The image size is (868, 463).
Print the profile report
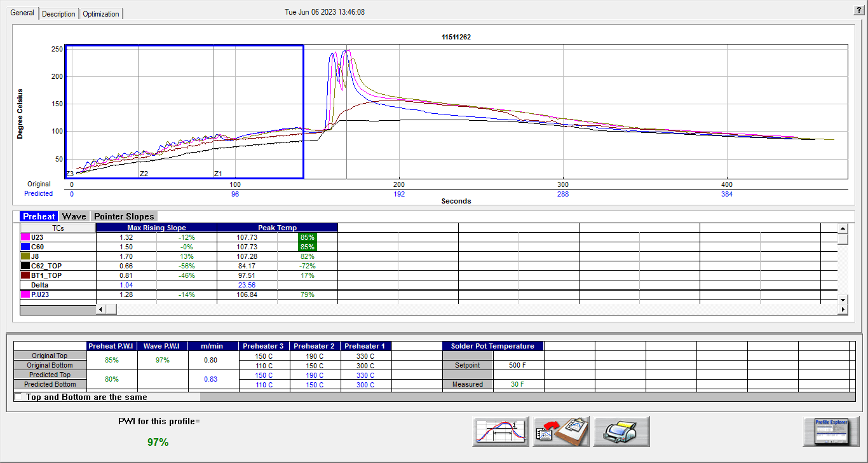pyautogui.click(x=621, y=432)
